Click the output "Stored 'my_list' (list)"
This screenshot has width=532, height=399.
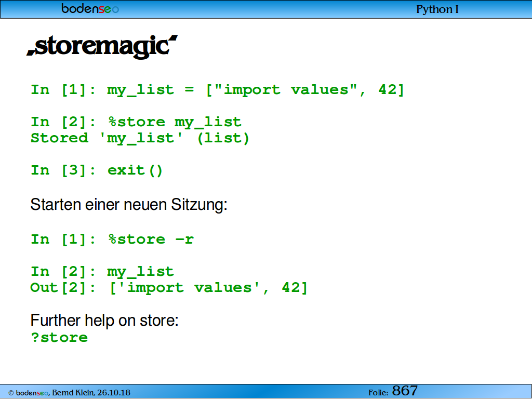click(x=140, y=138)
